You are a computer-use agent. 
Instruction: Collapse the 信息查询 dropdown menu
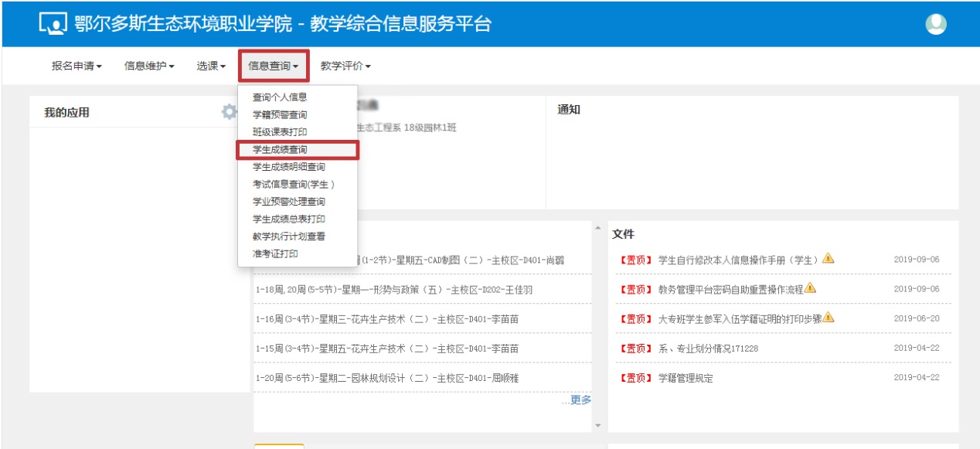(274, 66)
